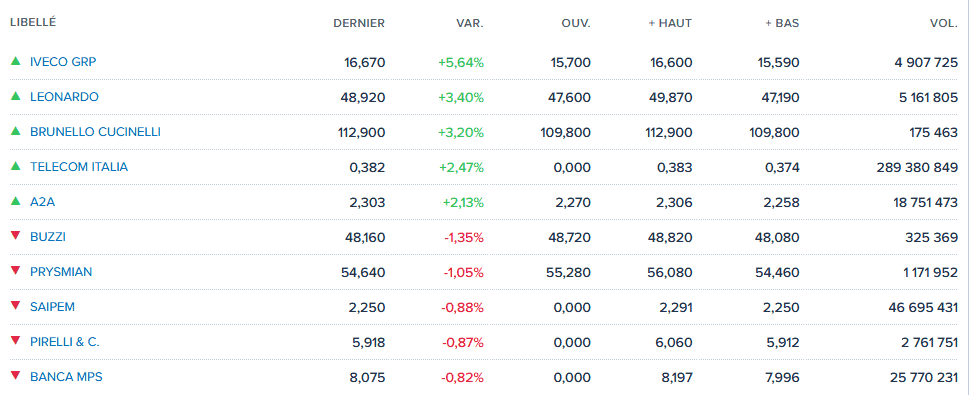
Task: Select the +5,64% variation of IVECO GRP
Action: click(x=461, y=63)
